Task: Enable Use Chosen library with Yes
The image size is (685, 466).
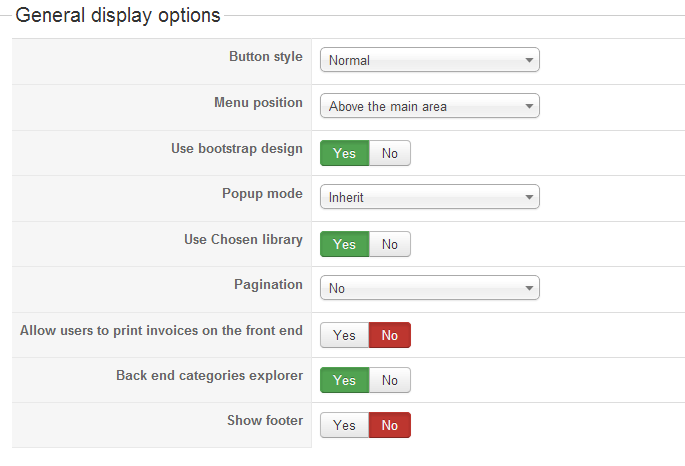Action: coord(344,244)
